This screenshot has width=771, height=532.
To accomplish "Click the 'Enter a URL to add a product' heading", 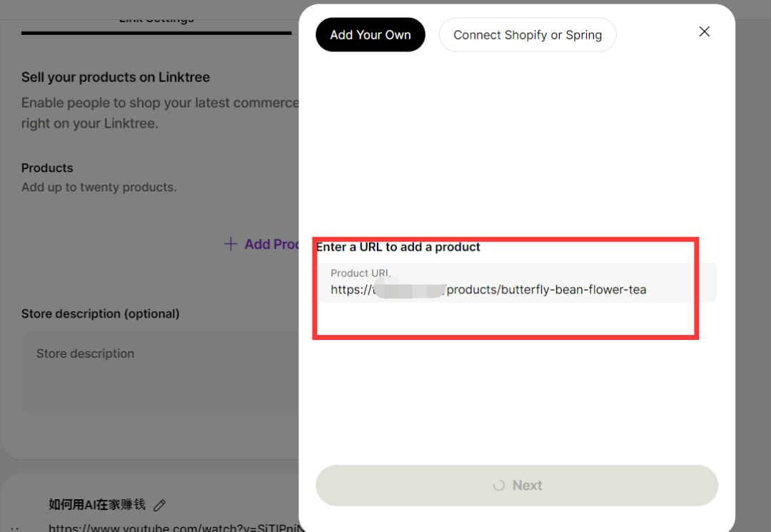I will point(398,247).
